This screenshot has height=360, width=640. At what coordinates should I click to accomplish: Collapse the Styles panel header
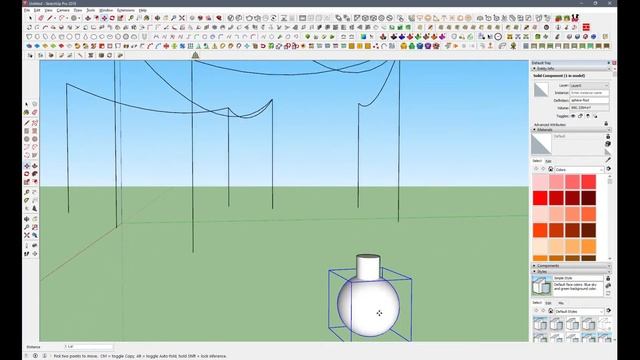pyautogui.click(x=571, y=271)
